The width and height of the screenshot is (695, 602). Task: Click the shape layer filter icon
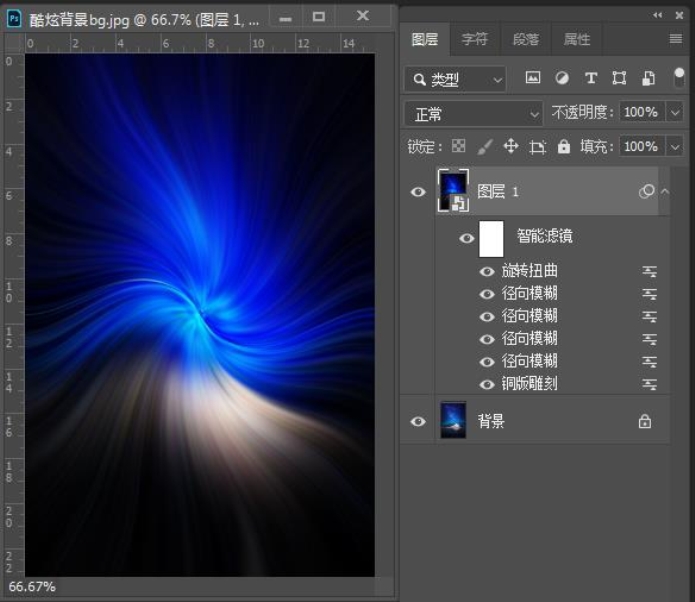pyautogui.click(x=619, y=78)
